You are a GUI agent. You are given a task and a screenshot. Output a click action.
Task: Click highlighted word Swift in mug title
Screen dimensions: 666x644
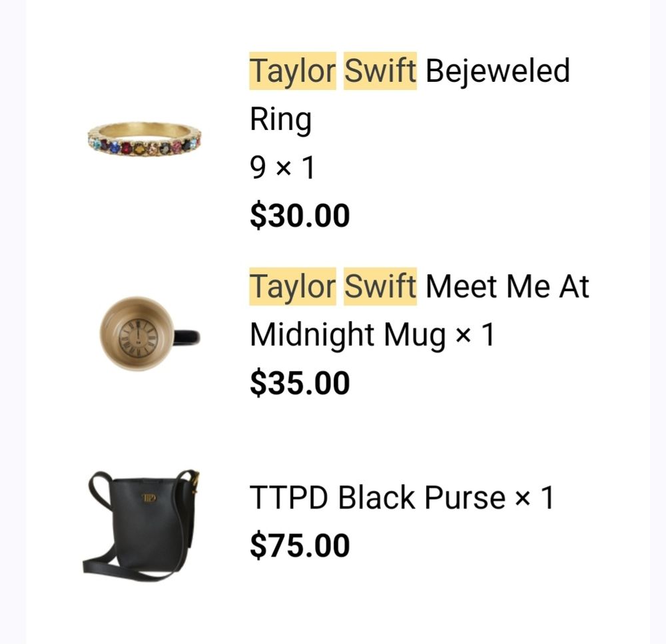380,286
